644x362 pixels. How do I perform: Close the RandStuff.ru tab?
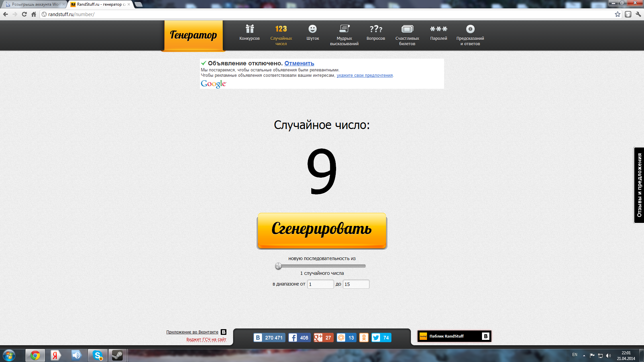coord(129,4)
